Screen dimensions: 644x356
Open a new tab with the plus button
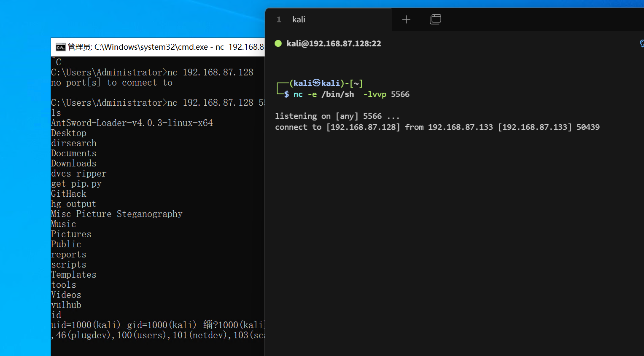point(406,19)
